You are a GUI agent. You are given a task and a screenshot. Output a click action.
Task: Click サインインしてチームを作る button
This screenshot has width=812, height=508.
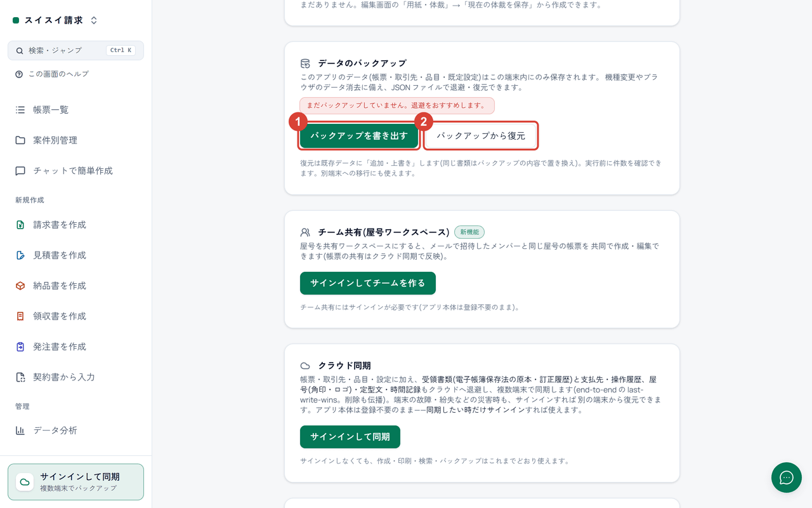368,283
